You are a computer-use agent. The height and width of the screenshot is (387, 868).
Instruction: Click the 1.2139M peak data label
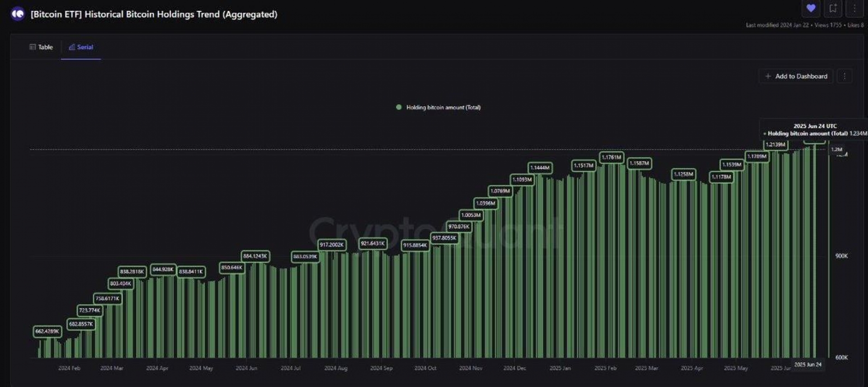click(x=775, y=145)
